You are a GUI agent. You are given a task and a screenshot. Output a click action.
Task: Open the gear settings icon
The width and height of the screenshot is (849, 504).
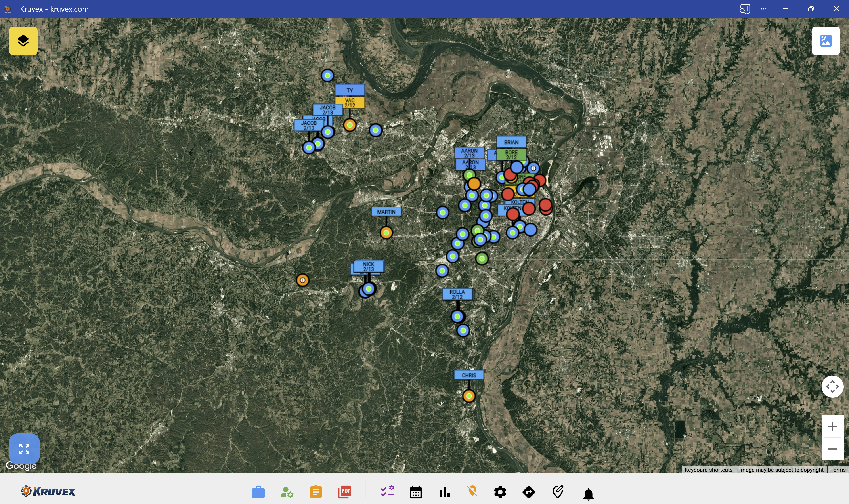tap(500, 492)
